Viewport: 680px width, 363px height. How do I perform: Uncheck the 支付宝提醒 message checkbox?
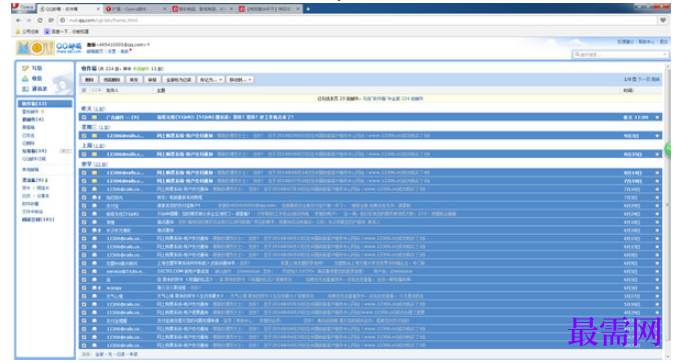(84, 321)
